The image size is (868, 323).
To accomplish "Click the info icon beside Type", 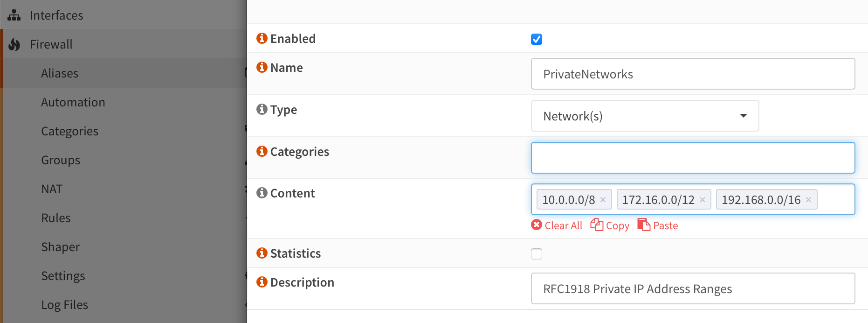I will (262, 109).
